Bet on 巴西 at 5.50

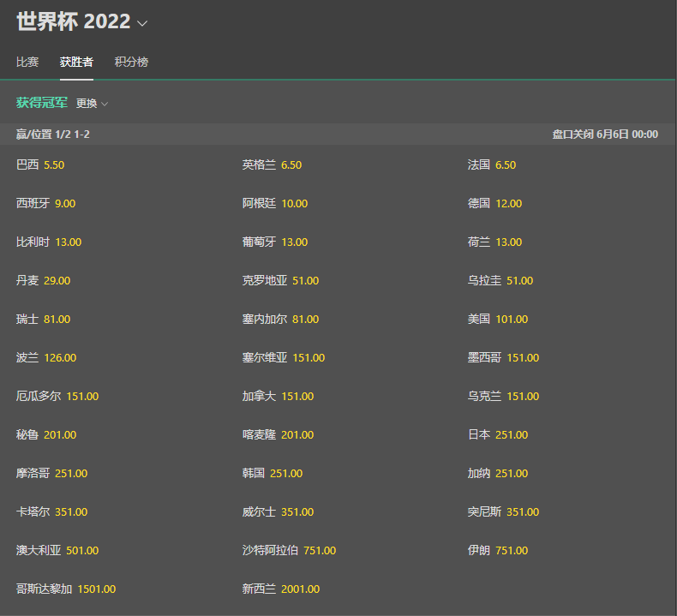click(40, 164)
